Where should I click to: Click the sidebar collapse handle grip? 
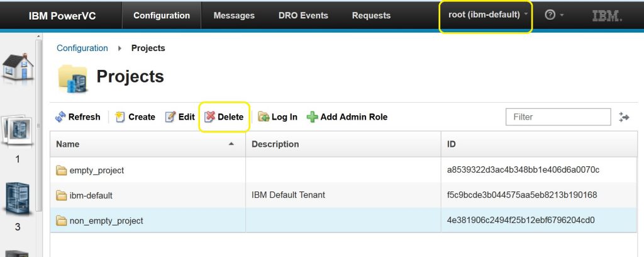click(x=38, y=125)
